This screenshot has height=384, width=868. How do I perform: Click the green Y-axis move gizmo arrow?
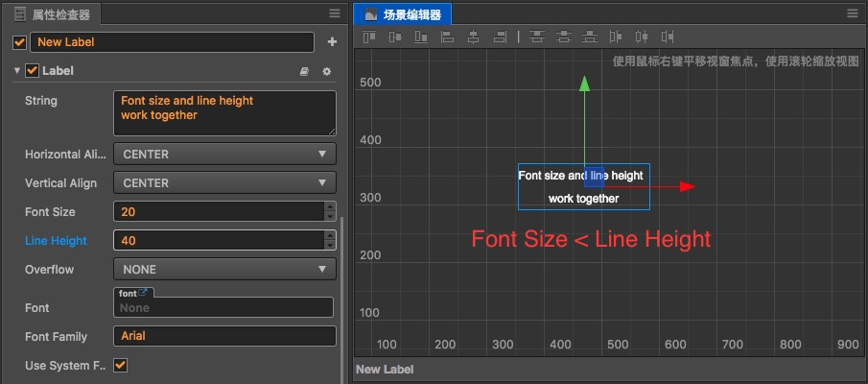(x=584, y=84)
